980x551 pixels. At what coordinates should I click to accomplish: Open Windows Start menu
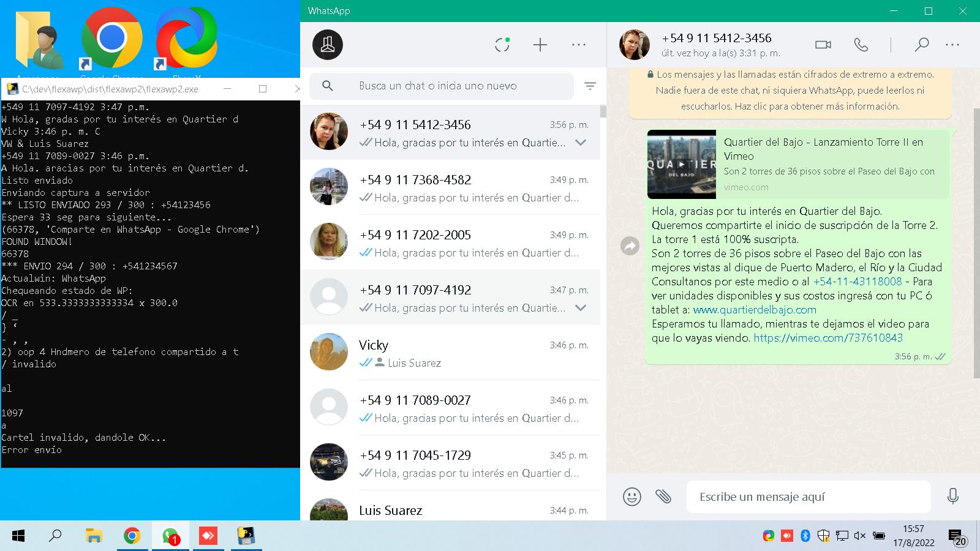pos(18,536)
